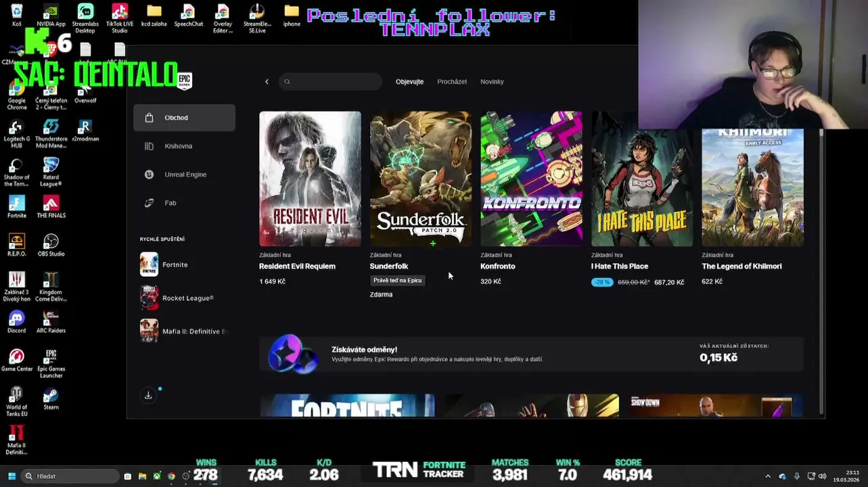868x487 pixels.
Task: Open r2modman desktop shortcut
Action: pos(85,131)
